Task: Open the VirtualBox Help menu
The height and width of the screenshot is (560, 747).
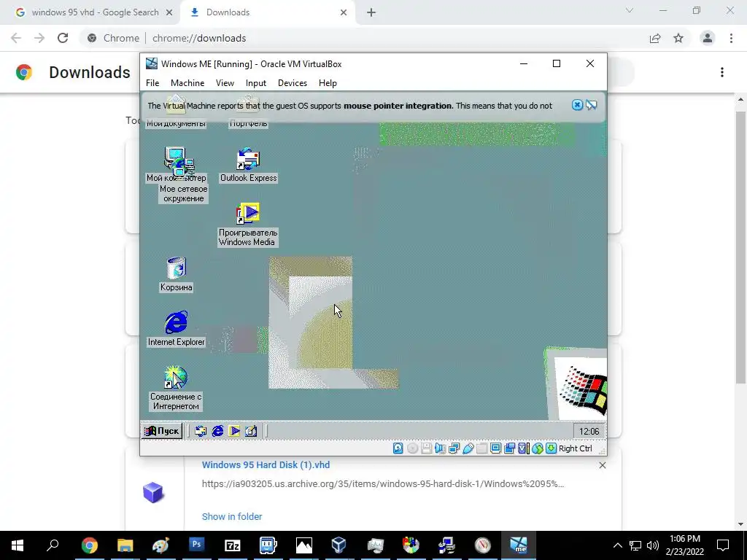Action: pos(328,83)
